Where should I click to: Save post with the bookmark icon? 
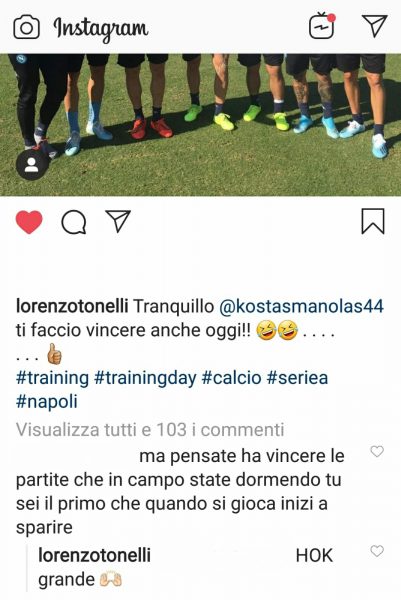click(373, 221)
